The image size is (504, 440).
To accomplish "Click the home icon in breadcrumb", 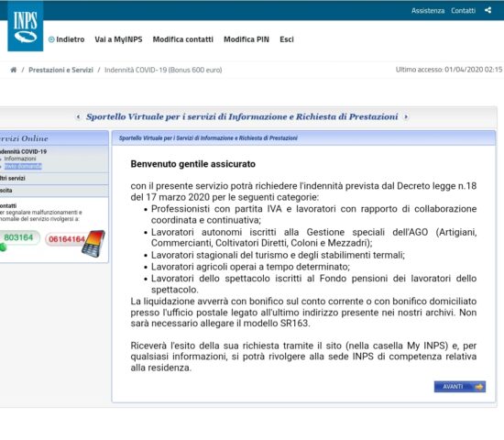I will pos(14,70).
